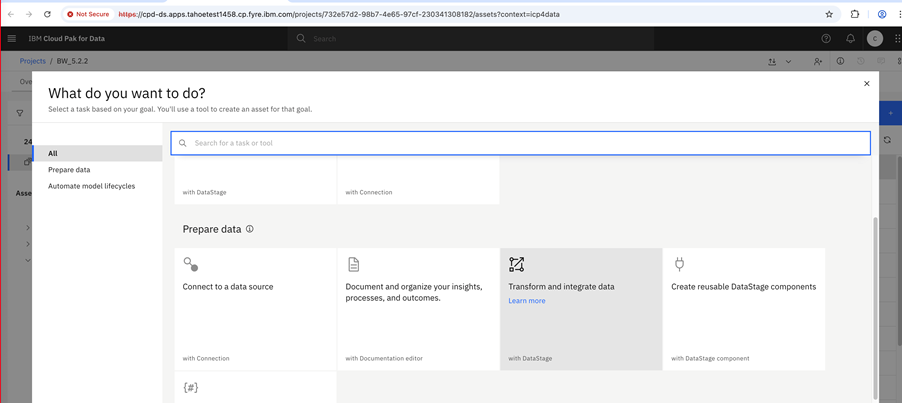Expand the chevron next to import/export icon
Viewport: 902px width, 403px height.
pos(789,62)
